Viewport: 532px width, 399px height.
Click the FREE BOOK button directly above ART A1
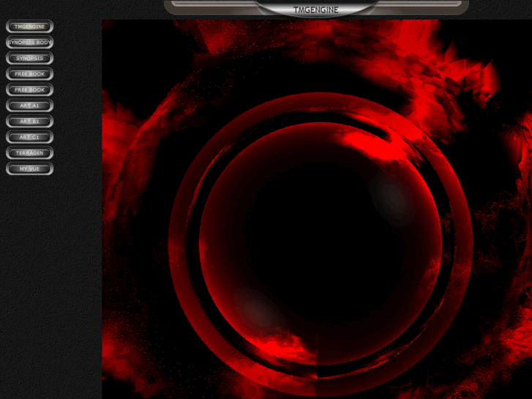29,89
